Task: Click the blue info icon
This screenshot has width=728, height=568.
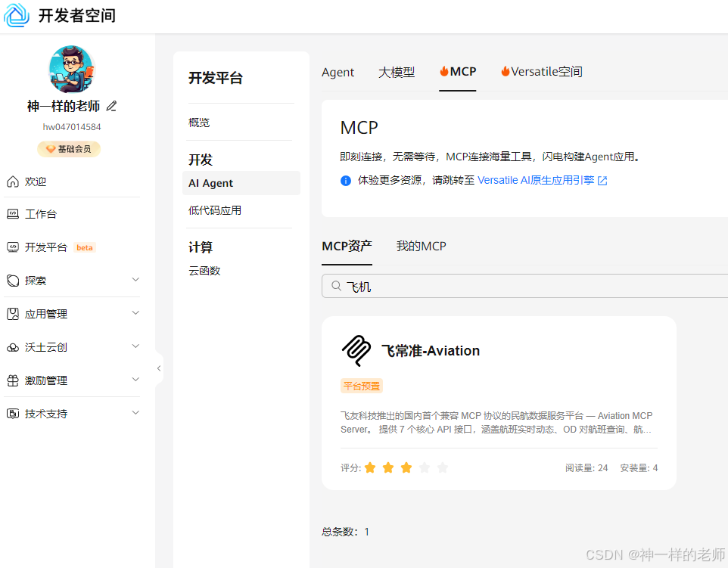Action: 346,181
